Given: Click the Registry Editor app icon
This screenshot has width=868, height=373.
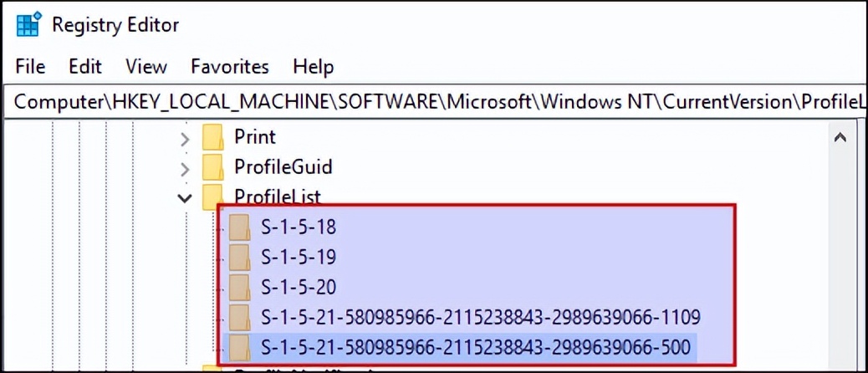Looking at the screenshot, I should coord(28,24).
